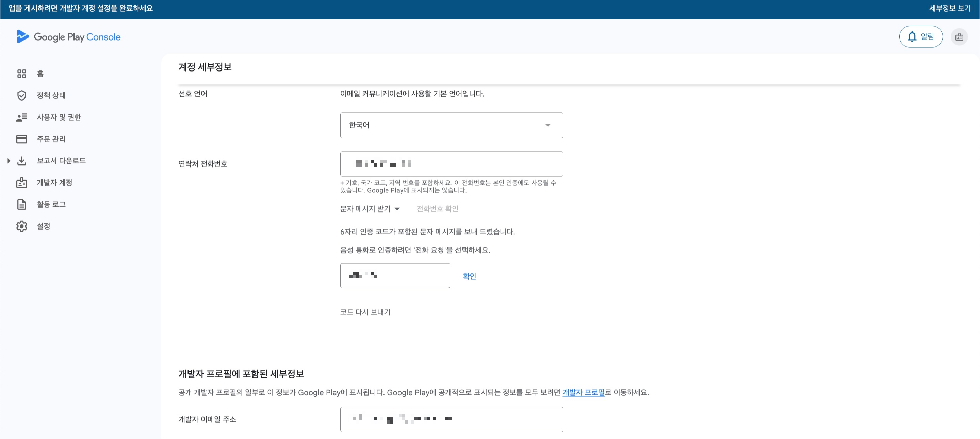Click the account badge icon at top right
980x439 pixels.
click(959, 37)
